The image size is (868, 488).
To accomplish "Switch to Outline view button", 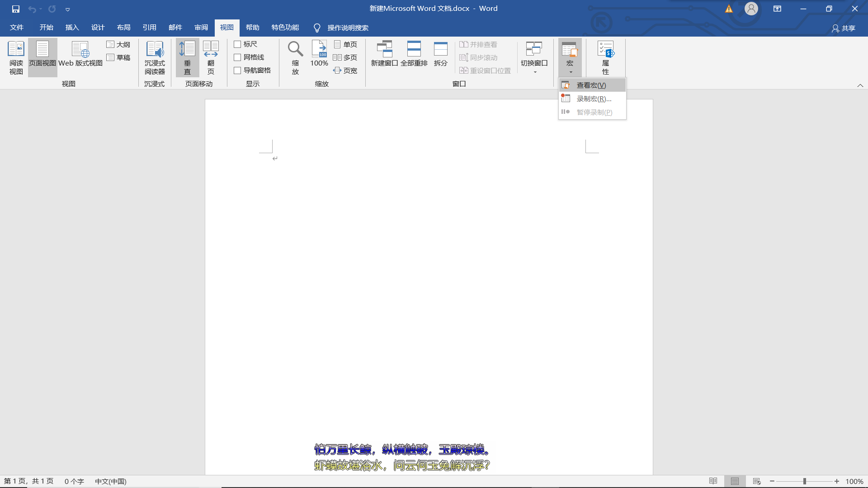I will [118, 44].
